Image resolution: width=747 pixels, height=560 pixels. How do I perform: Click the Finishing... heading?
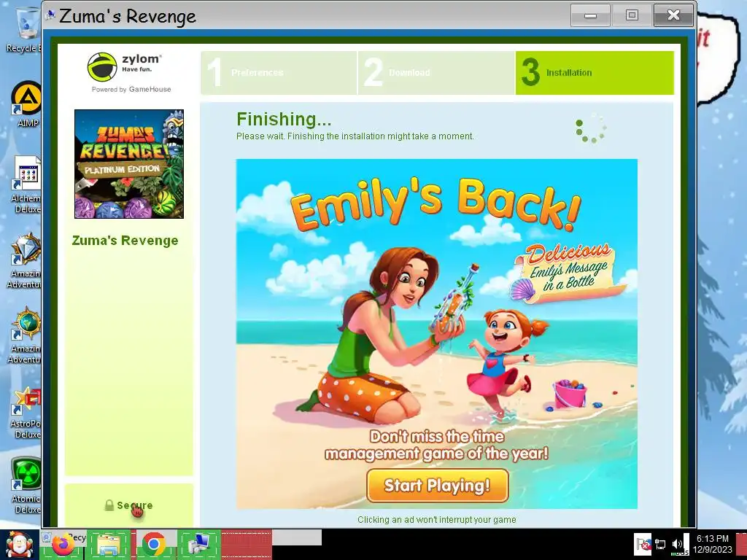click(x=284, y=119)
